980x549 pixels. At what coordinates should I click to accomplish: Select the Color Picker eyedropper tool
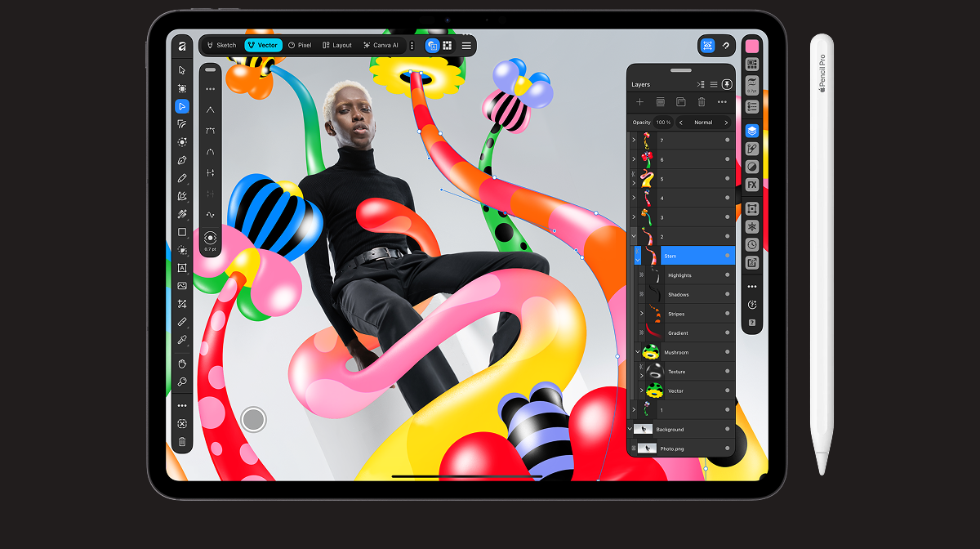(x=182, y=340)
